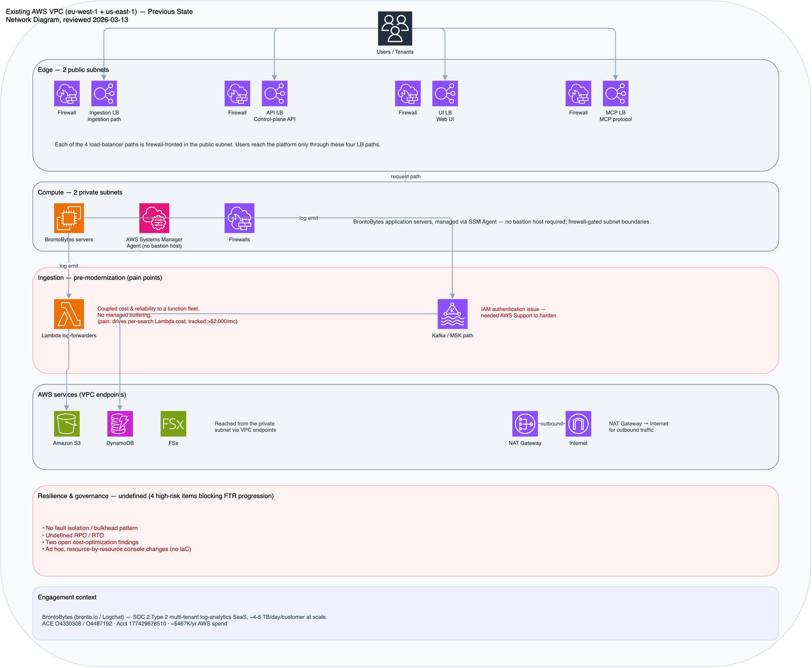Click the 'Web UI' label text
The image size is (812, 668).
point(445,120)
